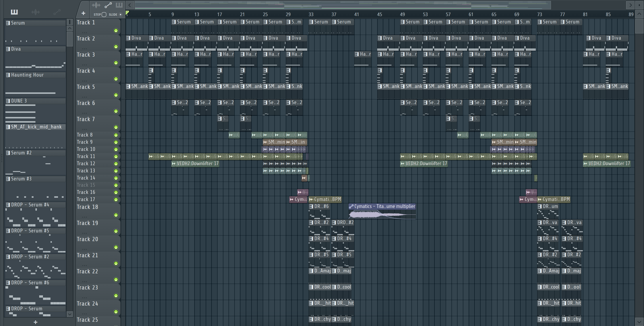Click the playlist vertical scrollbar handle on the right
The height and width of the screenshot is (326, 644).
(640, 26)
